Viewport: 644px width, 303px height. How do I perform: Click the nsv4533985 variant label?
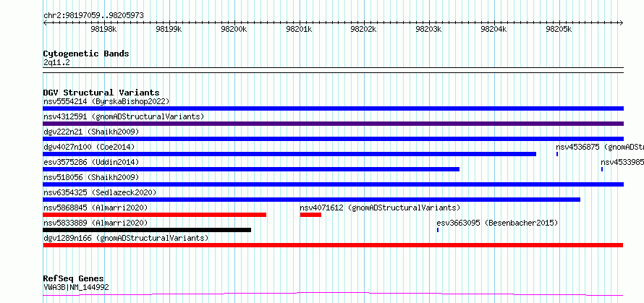tap(622, 162)
